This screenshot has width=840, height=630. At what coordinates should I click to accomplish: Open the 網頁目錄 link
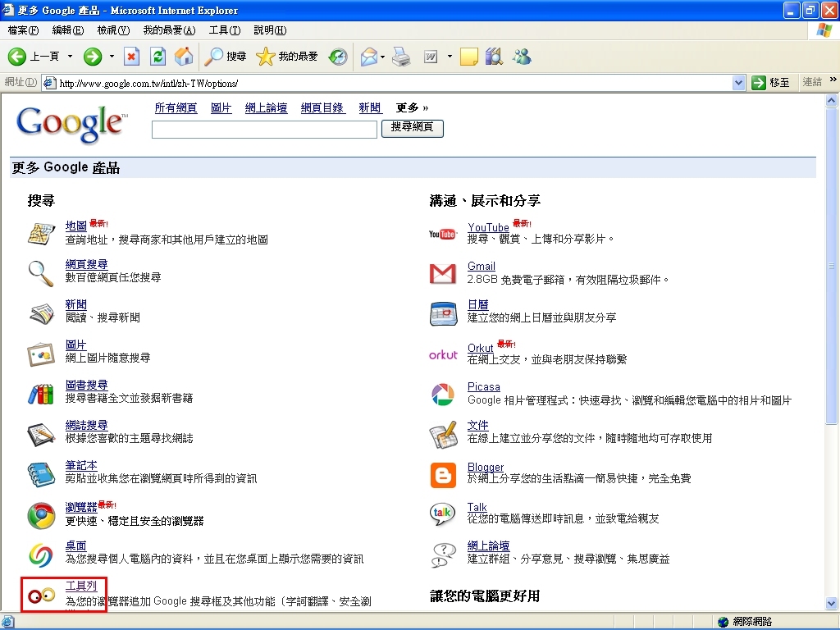point(322,107)
